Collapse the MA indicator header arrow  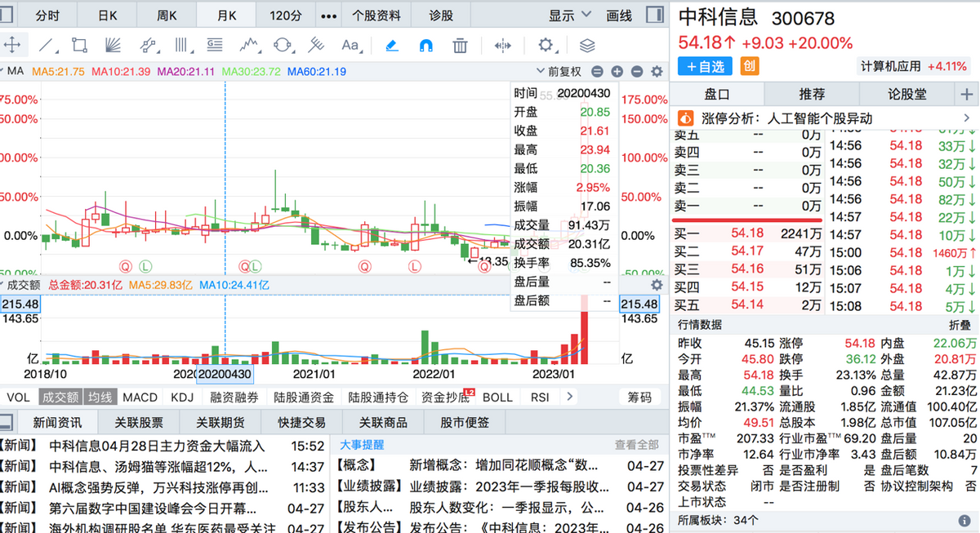click(x=2, y=72)
